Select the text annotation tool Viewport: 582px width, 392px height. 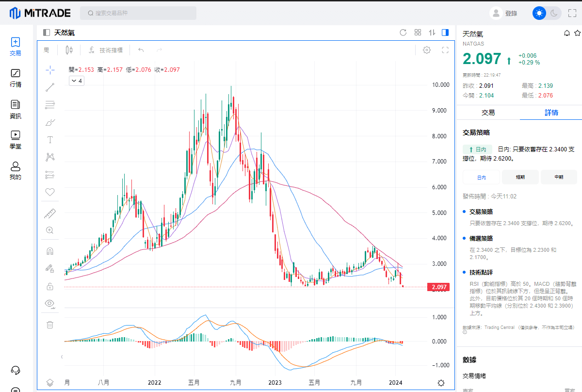point(49,140)
